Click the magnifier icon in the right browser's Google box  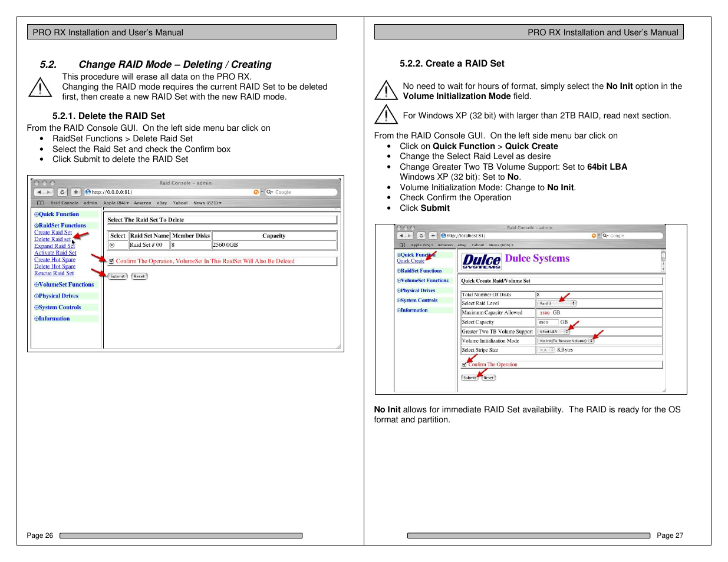point(605,236)
